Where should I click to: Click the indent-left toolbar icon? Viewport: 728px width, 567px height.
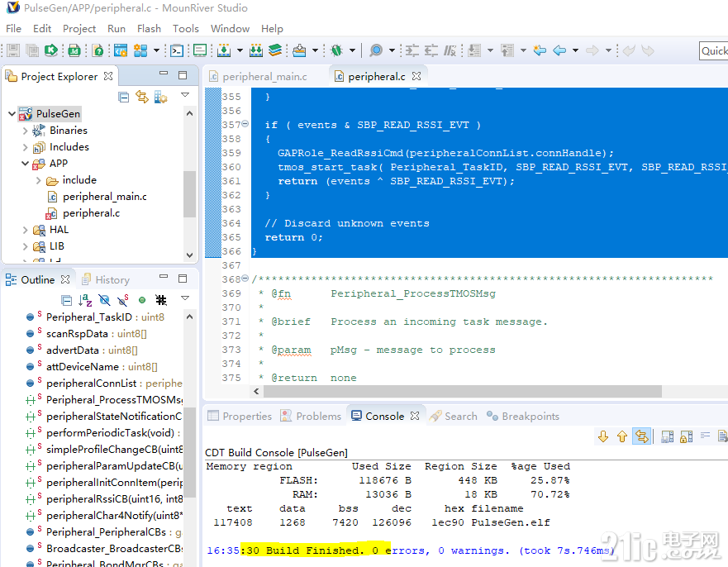[431, 50]
